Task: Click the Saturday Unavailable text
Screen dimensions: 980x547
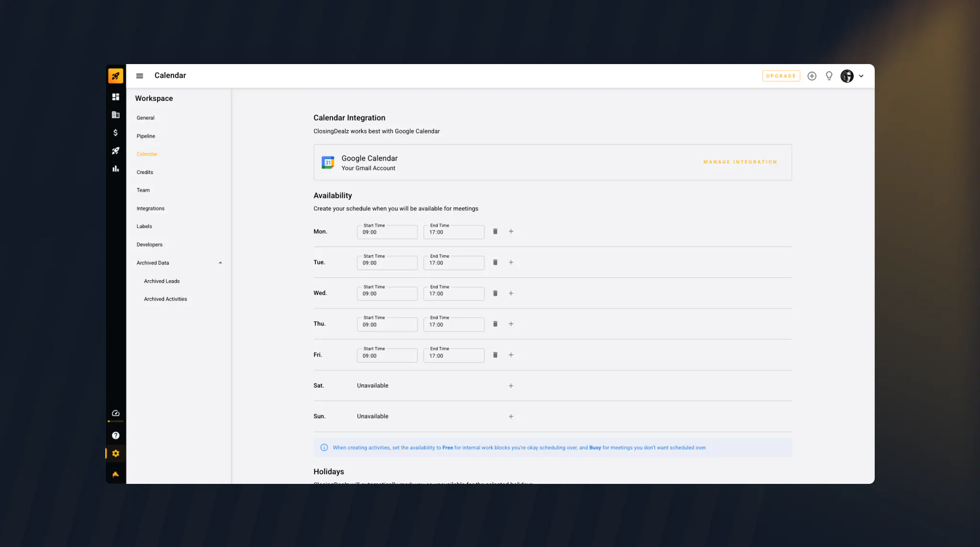Action: click(x=372, y=386)
